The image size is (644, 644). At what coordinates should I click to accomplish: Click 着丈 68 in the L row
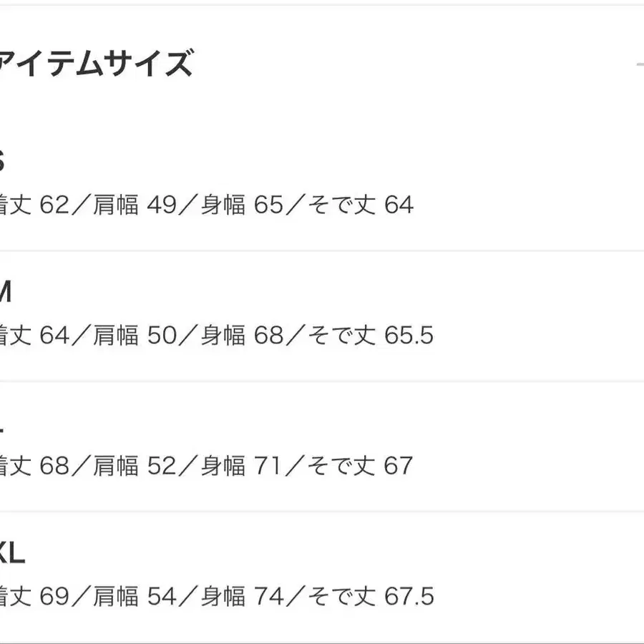[x=34, y=467]
